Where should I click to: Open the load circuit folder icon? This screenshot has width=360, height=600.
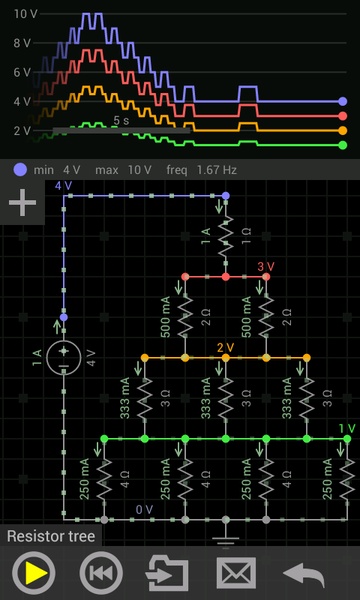click(x=167, y=574)
